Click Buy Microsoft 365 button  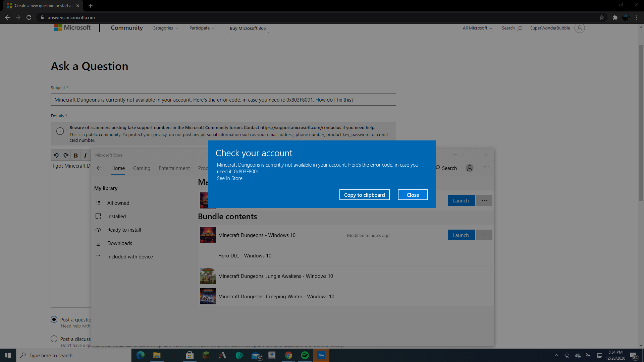coord(248,28)
